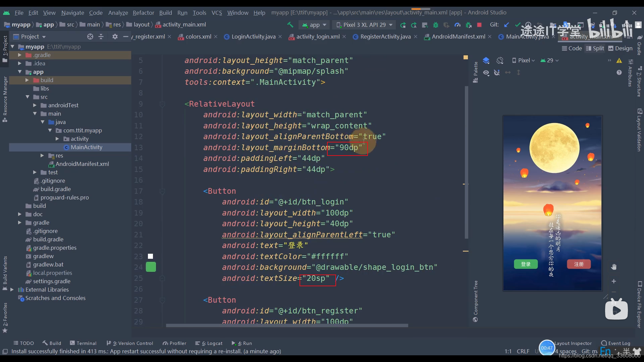Open the Build menu
The width and height of the screenshot is (644, 362).
tap(165, 12)
